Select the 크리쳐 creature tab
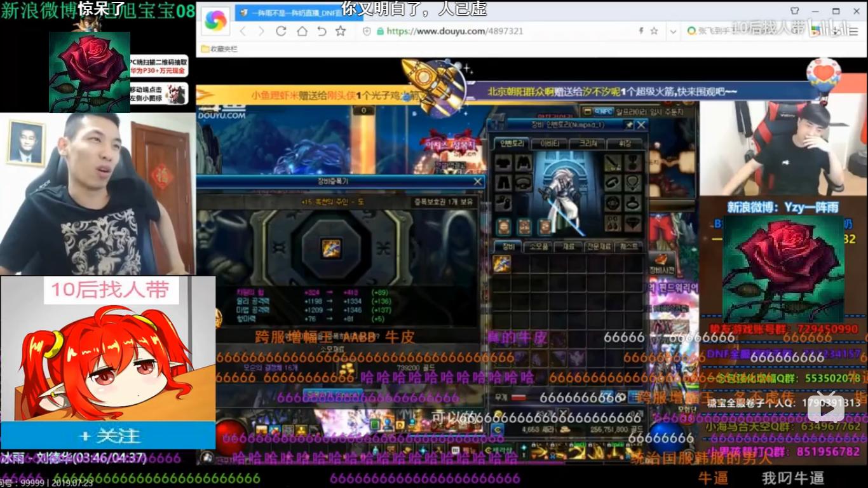 click(587, 144)
